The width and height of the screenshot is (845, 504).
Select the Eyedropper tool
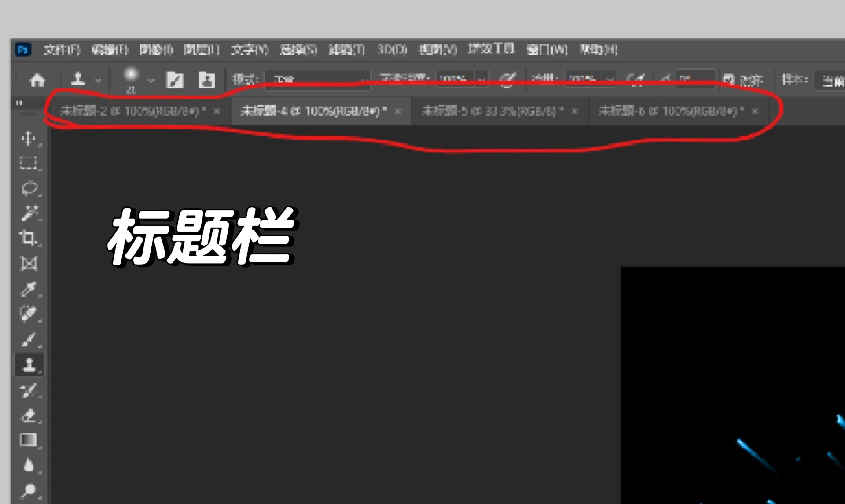point(29,289)
